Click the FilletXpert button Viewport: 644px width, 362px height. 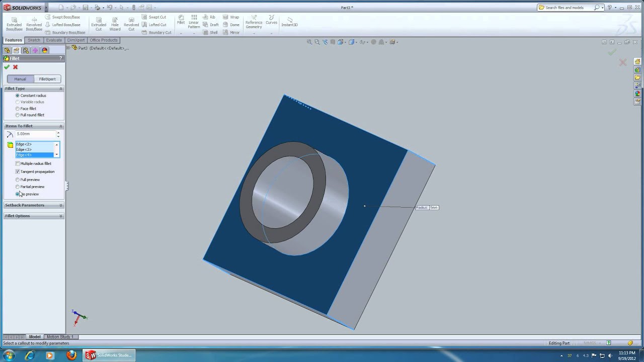pos(47,79)
